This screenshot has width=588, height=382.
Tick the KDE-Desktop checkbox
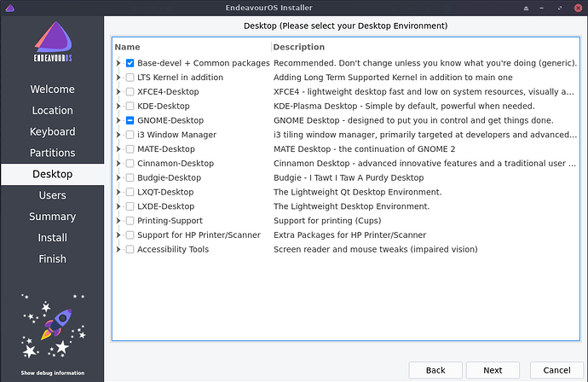coord(130,106)
